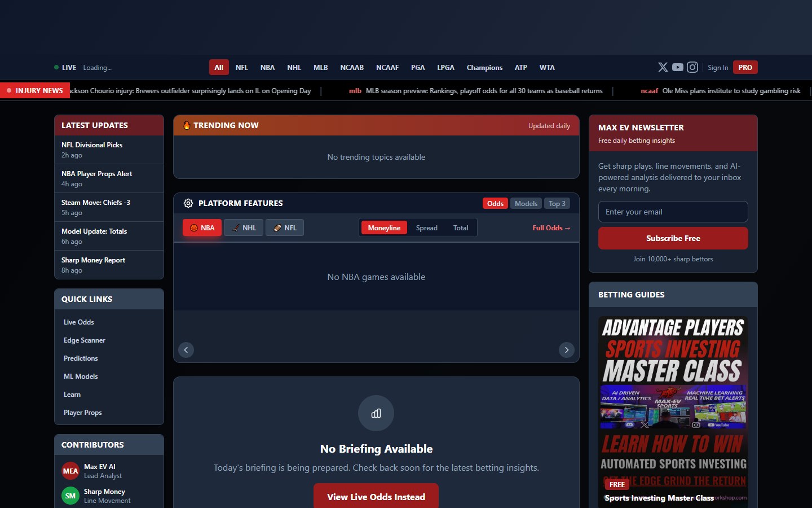The image size is (812, 508).
Task: Open Sharp Money Report update
Action: (x=109, y=265)
